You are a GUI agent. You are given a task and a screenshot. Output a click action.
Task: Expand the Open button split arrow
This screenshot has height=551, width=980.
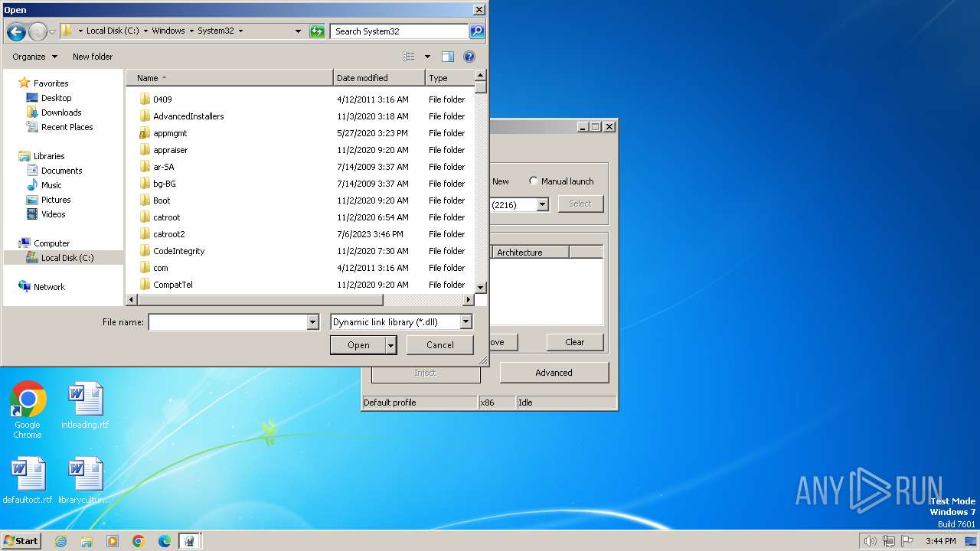click(391, 345)
